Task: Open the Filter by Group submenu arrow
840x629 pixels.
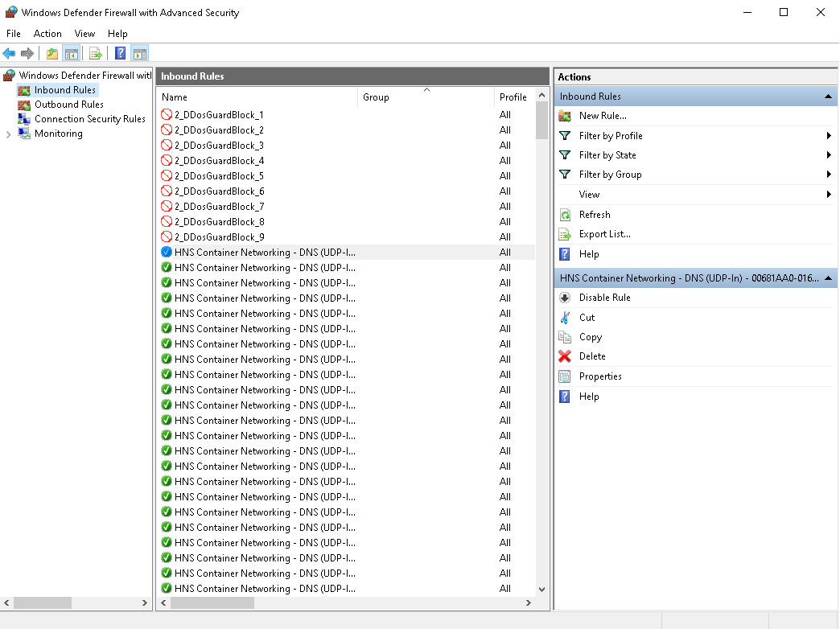Action: pos(829,175)
